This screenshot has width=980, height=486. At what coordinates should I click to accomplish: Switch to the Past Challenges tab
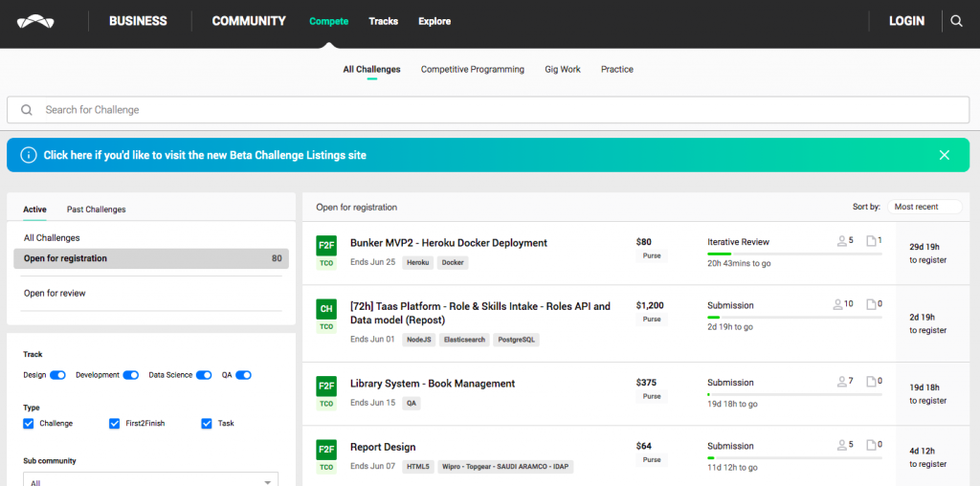[x=96, y=210]
